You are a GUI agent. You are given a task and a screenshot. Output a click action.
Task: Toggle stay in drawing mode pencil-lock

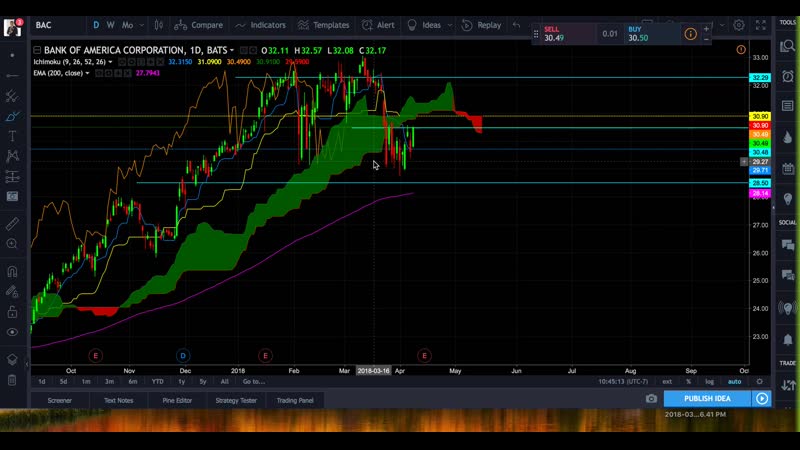click(x=12, y=291)
